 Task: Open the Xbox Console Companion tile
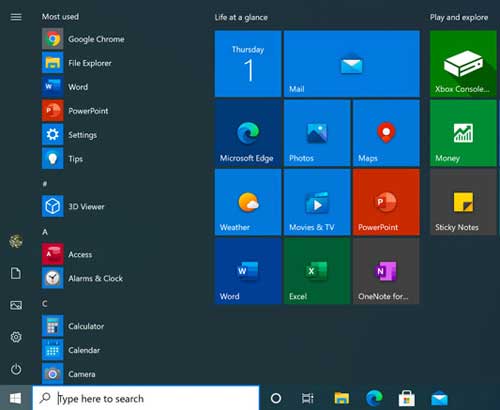463,64
